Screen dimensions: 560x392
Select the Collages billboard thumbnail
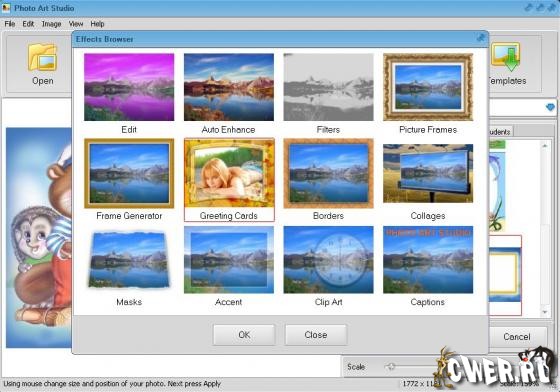click(x=428, y=174)
